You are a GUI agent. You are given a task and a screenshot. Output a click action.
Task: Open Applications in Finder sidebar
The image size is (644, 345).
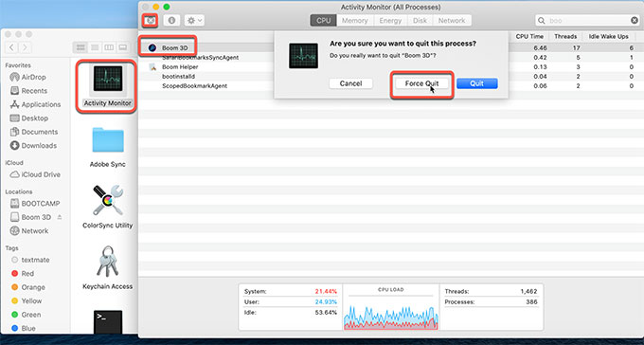pyautogui.click(x=35, y=104)
